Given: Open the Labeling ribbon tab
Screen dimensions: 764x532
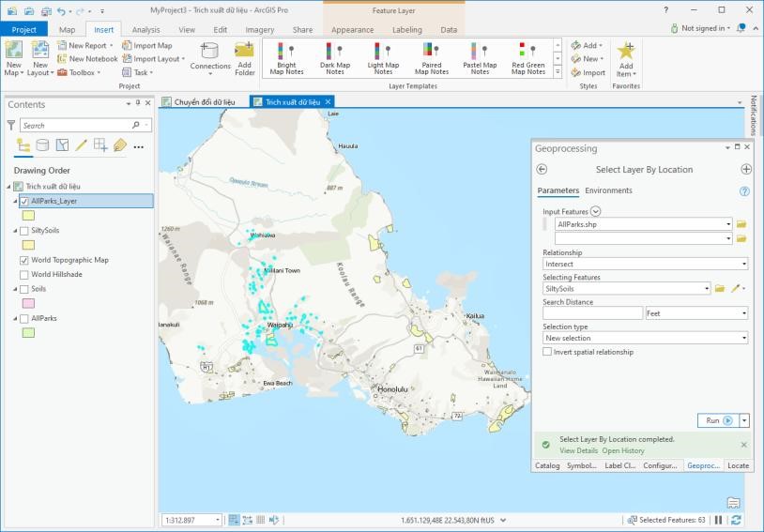Looking at the screenshot, I should [x=406, y=30].
